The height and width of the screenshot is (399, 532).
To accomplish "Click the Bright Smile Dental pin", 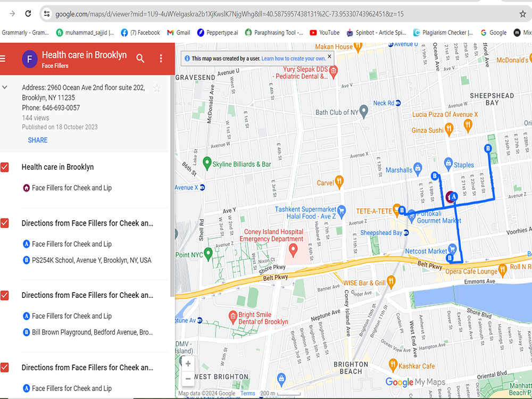I will (x=232, y=317).
